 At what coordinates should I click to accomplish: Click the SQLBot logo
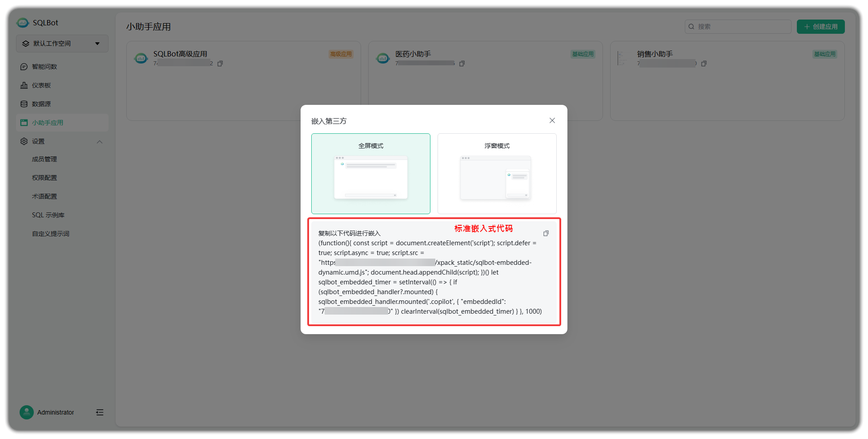[22, 22]
